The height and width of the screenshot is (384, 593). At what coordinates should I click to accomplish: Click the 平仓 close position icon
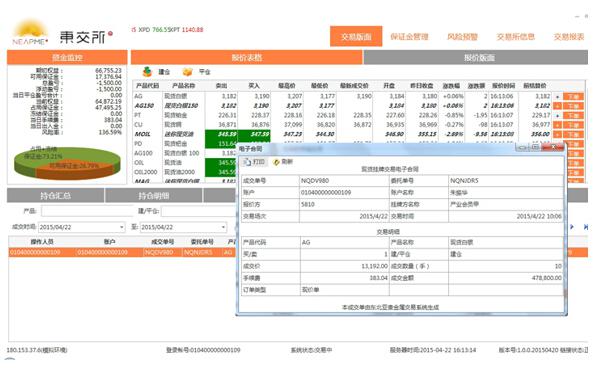[x=188, y=72]
